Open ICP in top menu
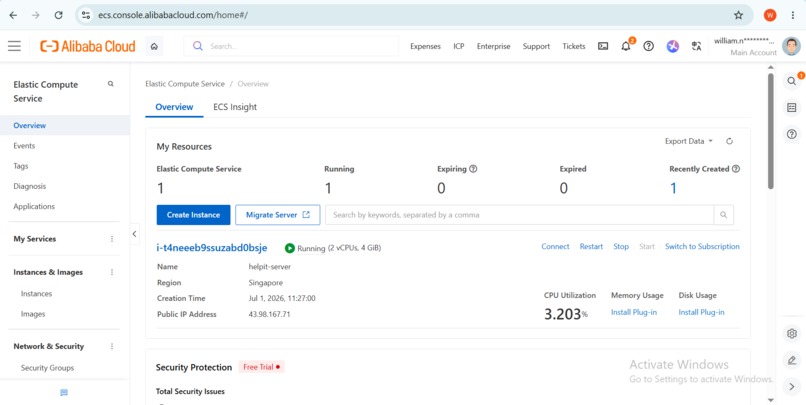Viewport: 806px width, 405px height. 459,46
